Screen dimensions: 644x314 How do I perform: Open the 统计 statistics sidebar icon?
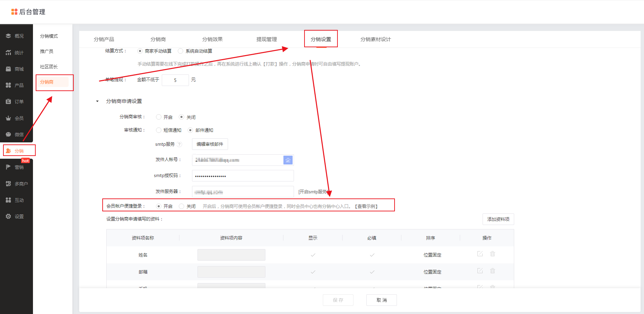pyautogui.click(x=8, y=52)
